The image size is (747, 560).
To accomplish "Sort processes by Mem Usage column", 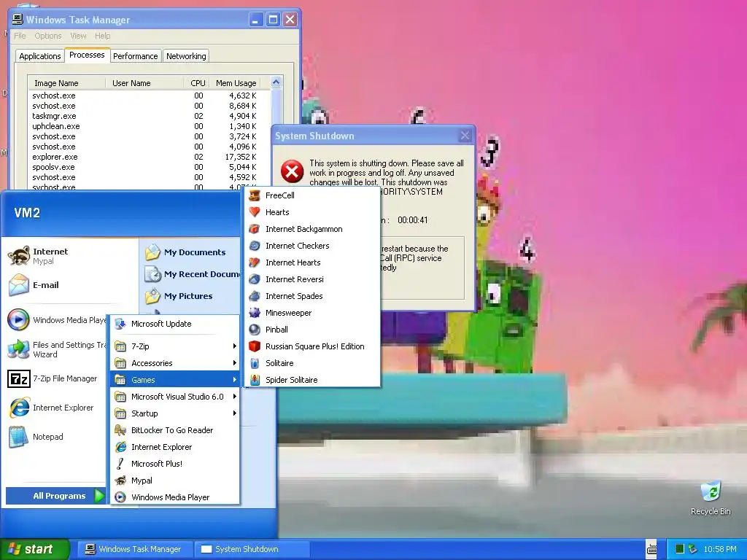I will tap(236, 83).
